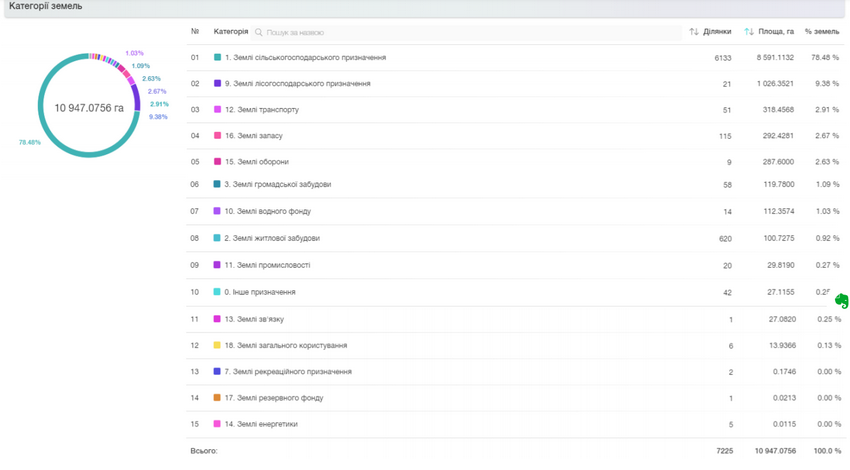Click the magnifier icon in the search box
Viewport: 850px width, 470px height.
point(259,32)
